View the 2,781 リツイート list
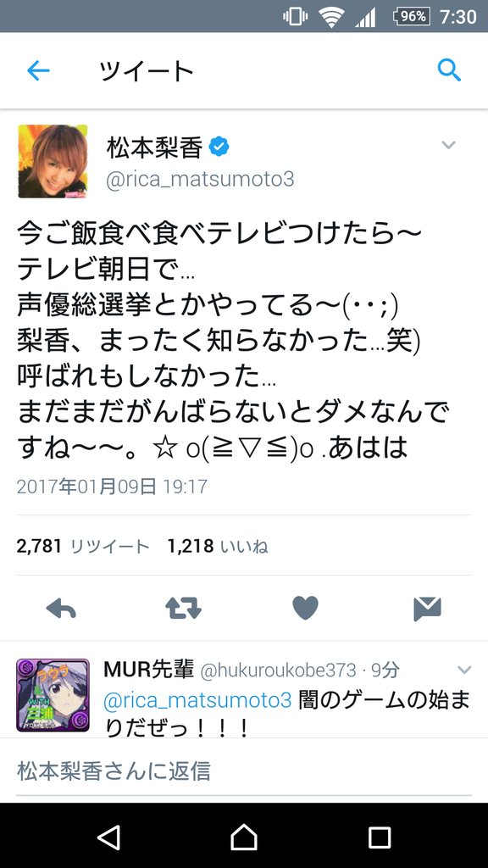Image resolution: width=488 pixels, height=868 pixels. pyautogui.click(x=83, y=547)
